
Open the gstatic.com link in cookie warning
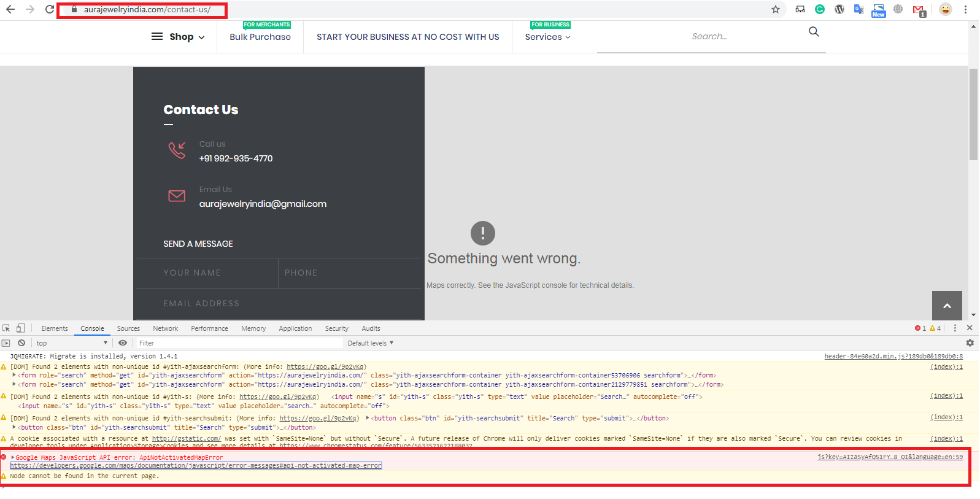click(187, 439)
